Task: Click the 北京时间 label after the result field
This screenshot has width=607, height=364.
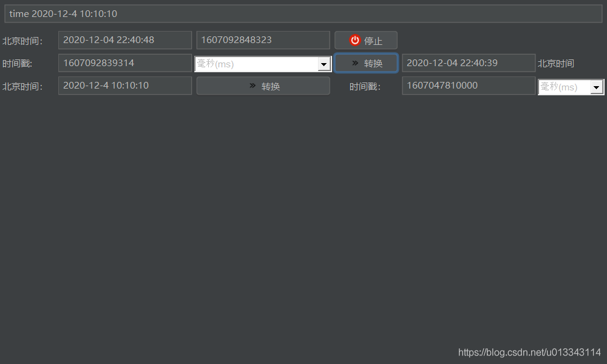Action: coord(556,64)
